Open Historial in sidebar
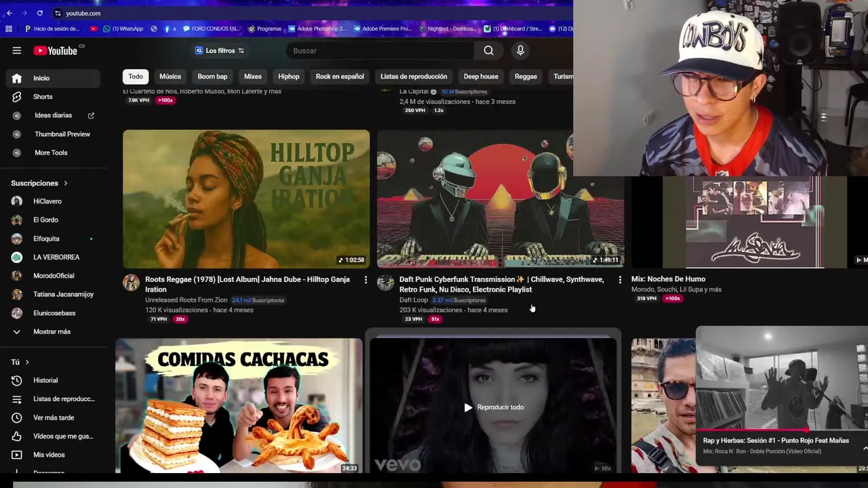The width and height of the screenshot is (868, 488). (x=53, y=380)
